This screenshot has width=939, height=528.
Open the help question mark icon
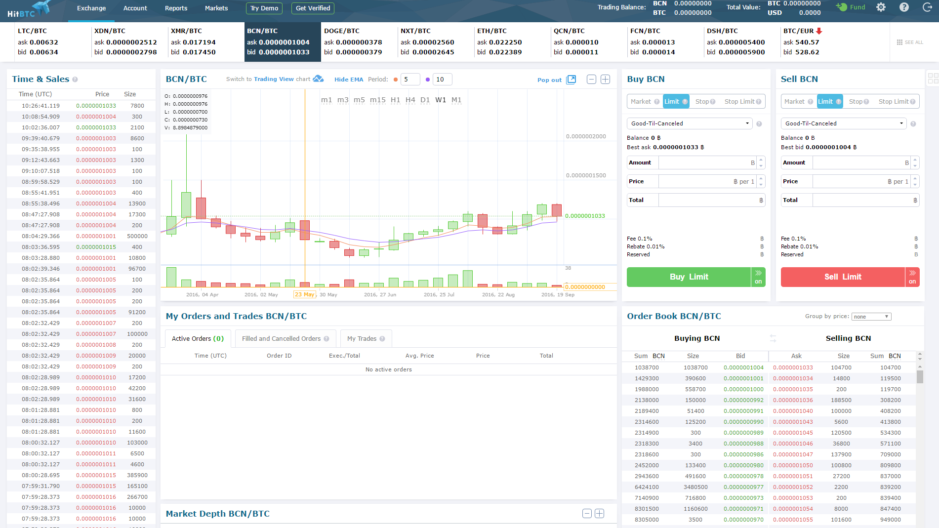pos(904,7)
